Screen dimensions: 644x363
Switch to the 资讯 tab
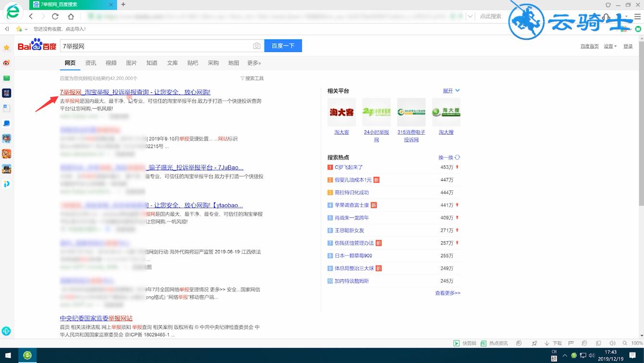pos(91,63)
